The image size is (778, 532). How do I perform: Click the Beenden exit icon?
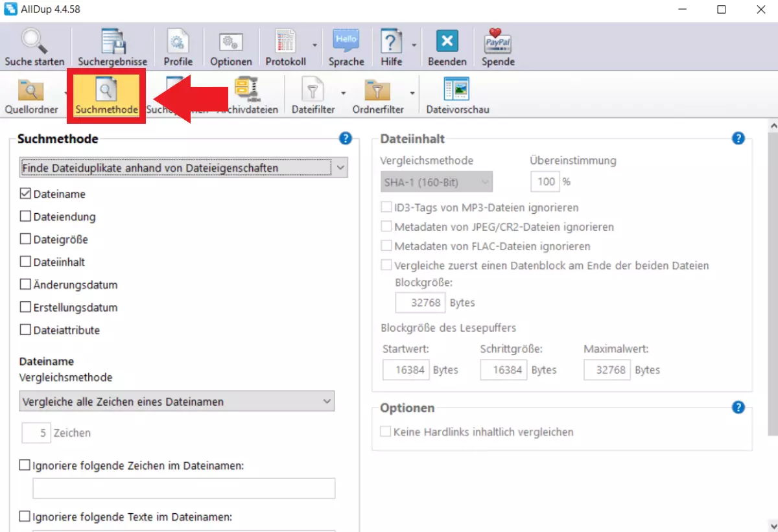click(447, 43)
